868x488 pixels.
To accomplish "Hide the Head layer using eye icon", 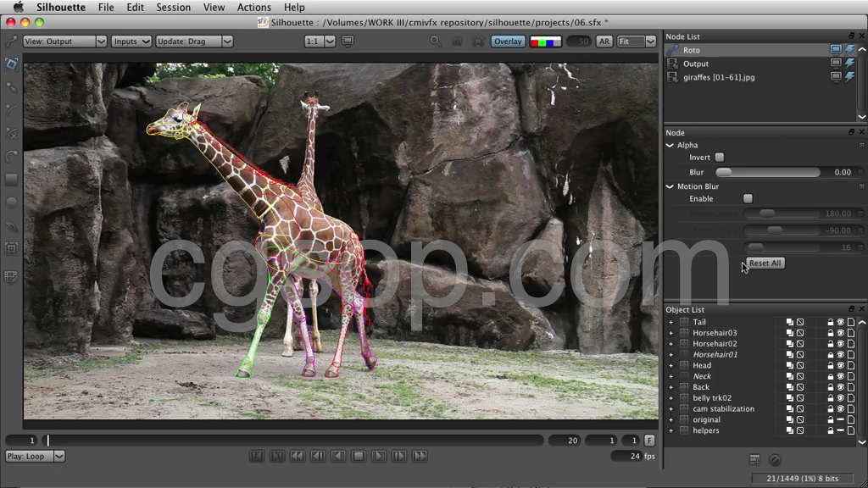I will [841, 366].
